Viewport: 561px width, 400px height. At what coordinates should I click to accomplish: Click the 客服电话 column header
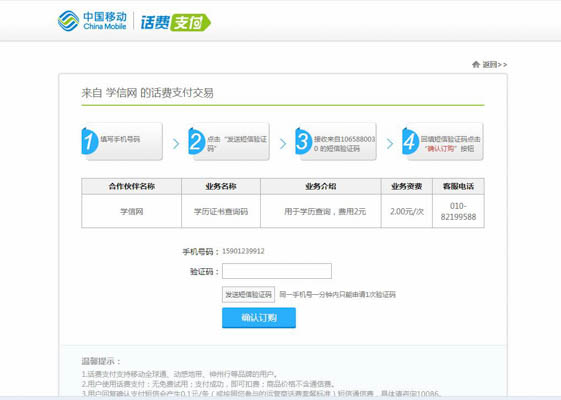point(458,186)
